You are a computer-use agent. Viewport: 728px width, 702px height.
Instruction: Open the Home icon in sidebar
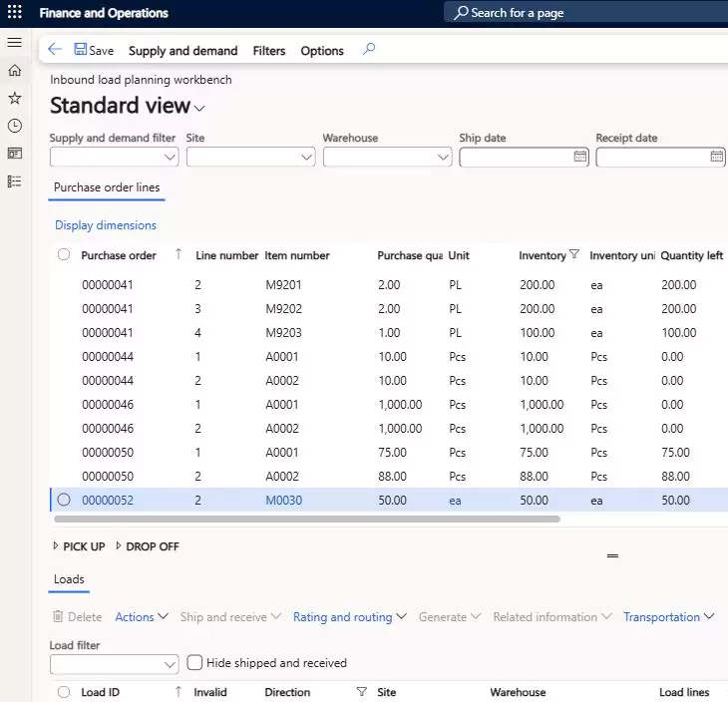tap(14, 71)
